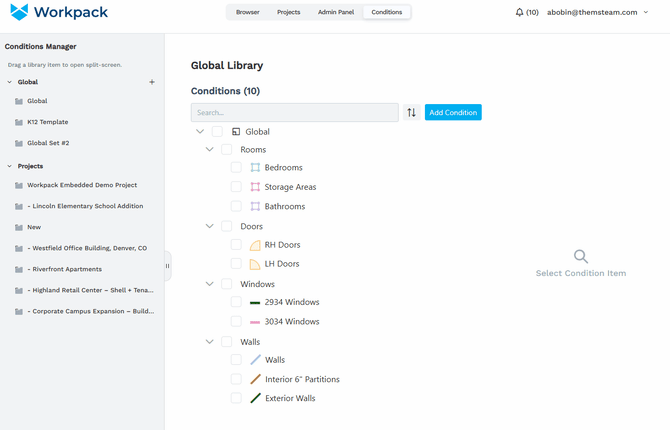Screen dimensions: 670x430
Task: Click the RH Doors condition icon
Action: (x=255, y=245)
